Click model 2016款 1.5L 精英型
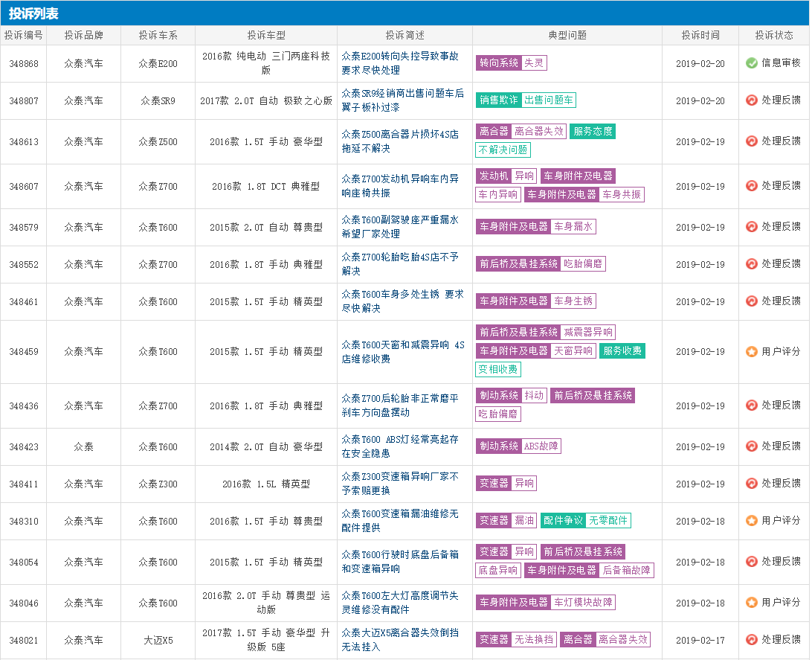The image size is (812, 660). point(265,484)
